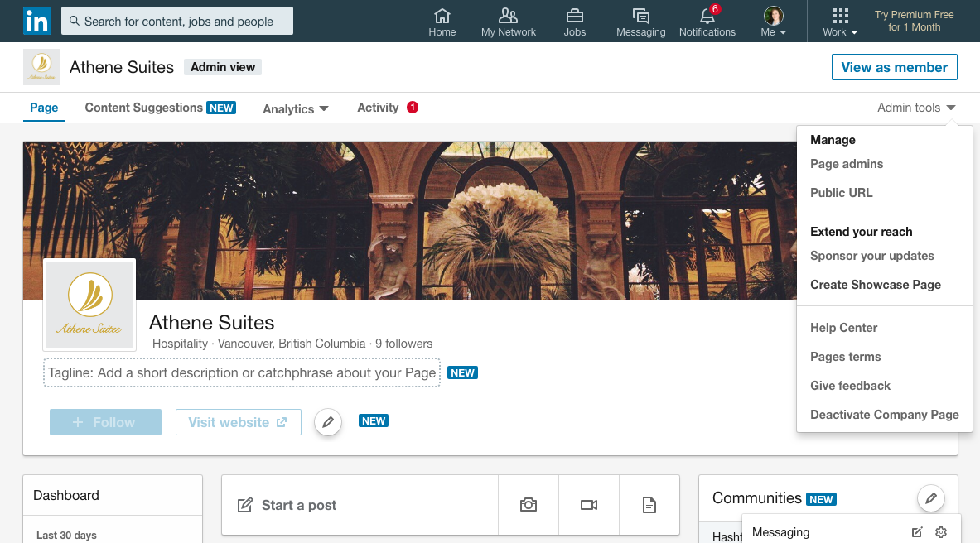Click the Visit website button
The image size is (980, 543).
click(x=238, y=422)
